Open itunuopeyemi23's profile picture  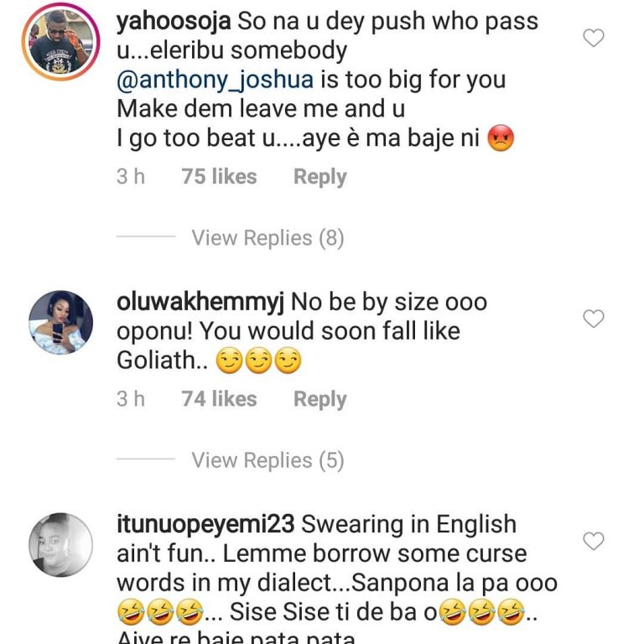click(x=60, y=545)
